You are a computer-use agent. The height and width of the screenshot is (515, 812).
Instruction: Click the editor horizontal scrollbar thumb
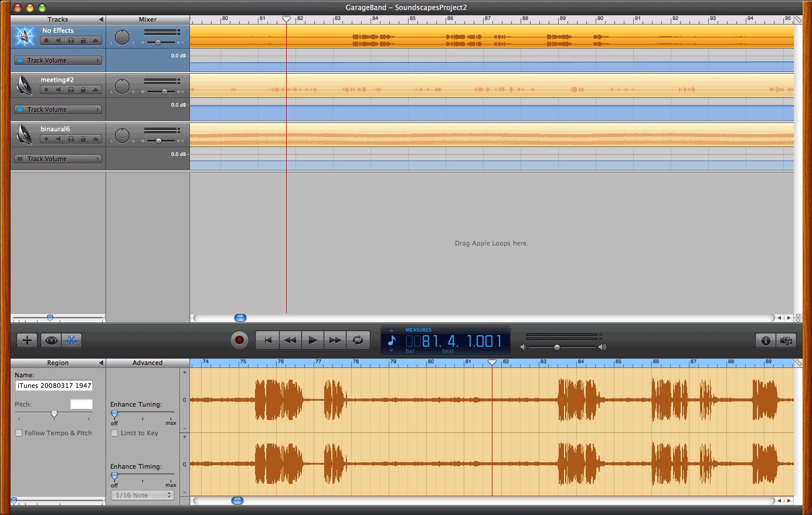click(x=237, y=500)
